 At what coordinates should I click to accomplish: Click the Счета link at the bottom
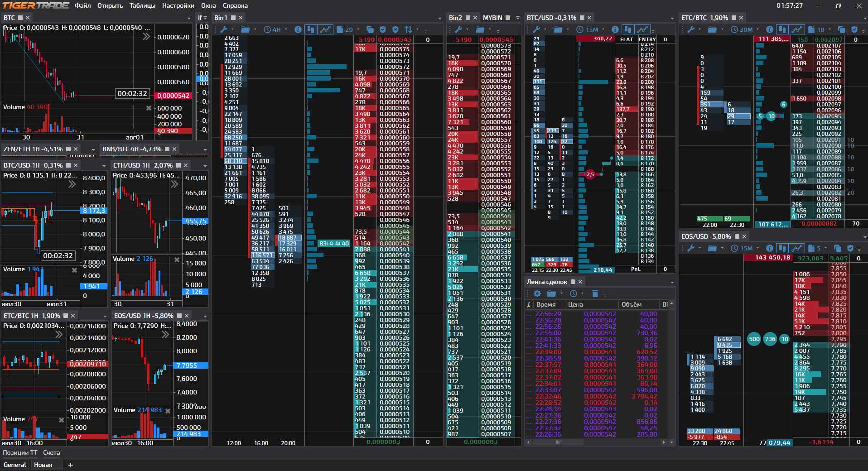pyautogui.click(x=51, y=452)
